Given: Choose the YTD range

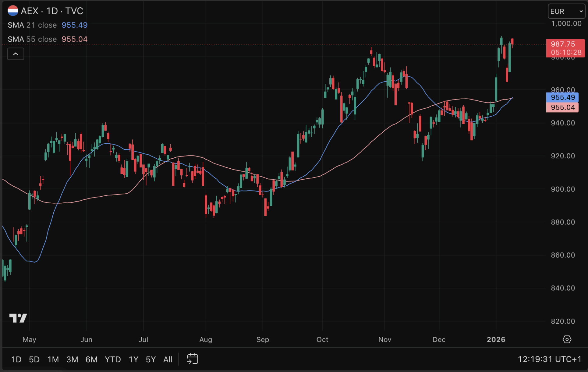Looking at the screenshot, I should 113,360.
